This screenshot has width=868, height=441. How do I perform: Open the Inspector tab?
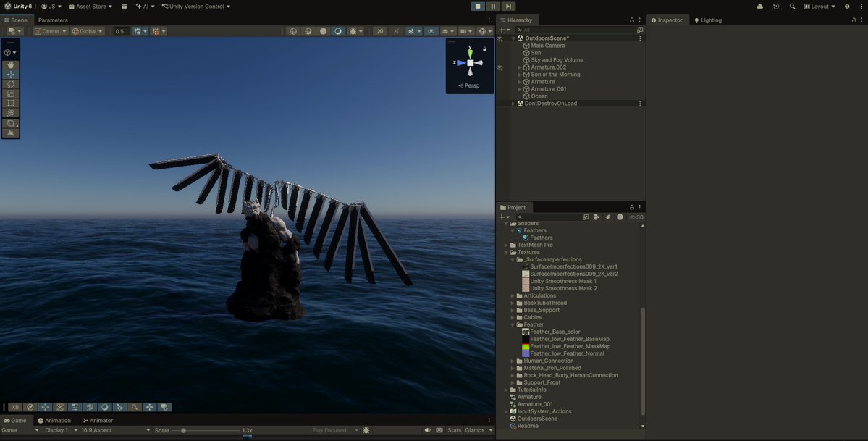pos(667,20)
